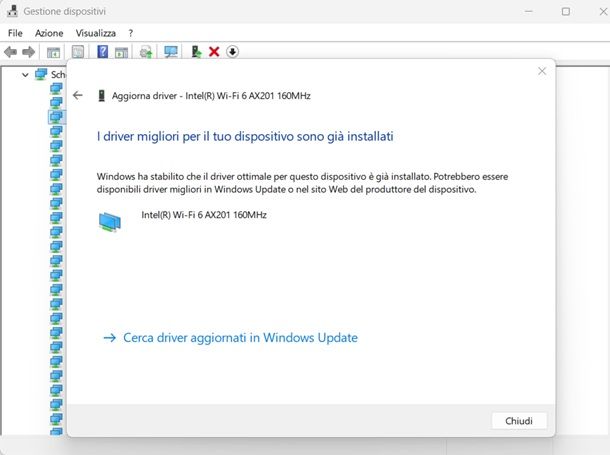Toggle the console tree toolbar icon
610x455 pixels.
pos(53,52)
